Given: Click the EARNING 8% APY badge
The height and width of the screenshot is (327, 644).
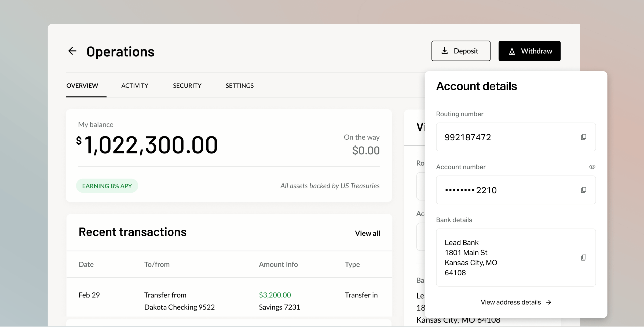Looking at the screenshot, I should (x=107, y=185).
